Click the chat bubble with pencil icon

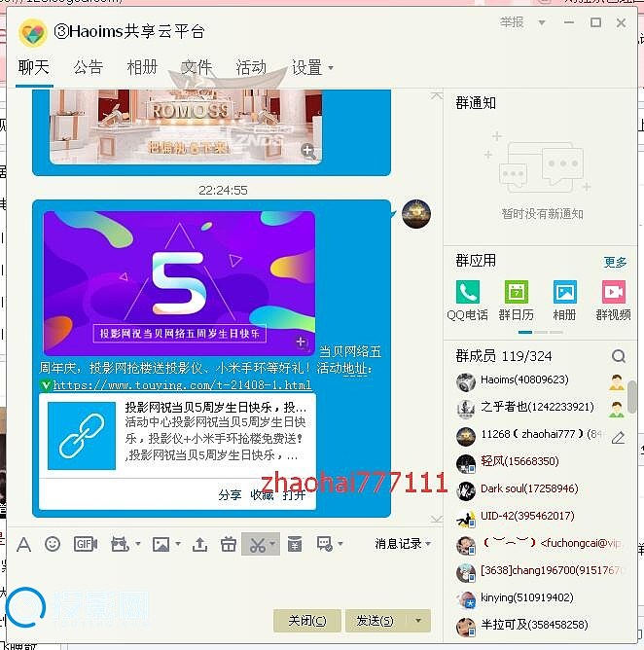[x=325, y=544]
